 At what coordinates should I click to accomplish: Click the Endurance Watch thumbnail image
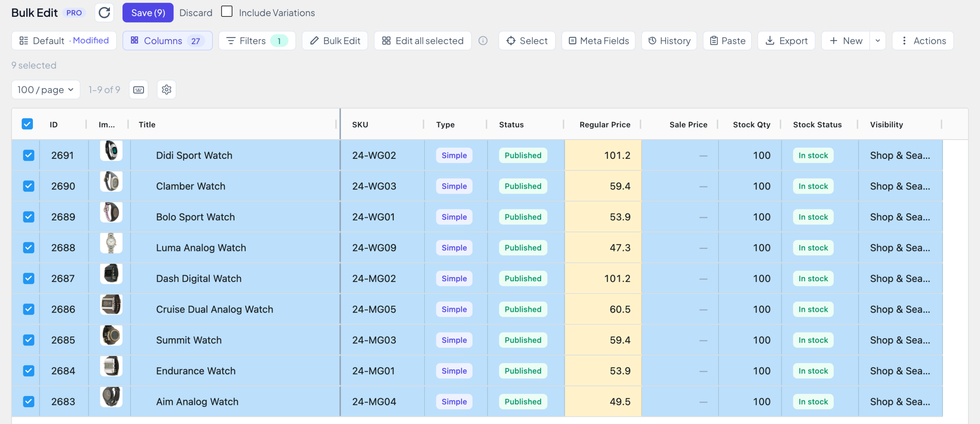pyautogui.click(x=111, y=366)
